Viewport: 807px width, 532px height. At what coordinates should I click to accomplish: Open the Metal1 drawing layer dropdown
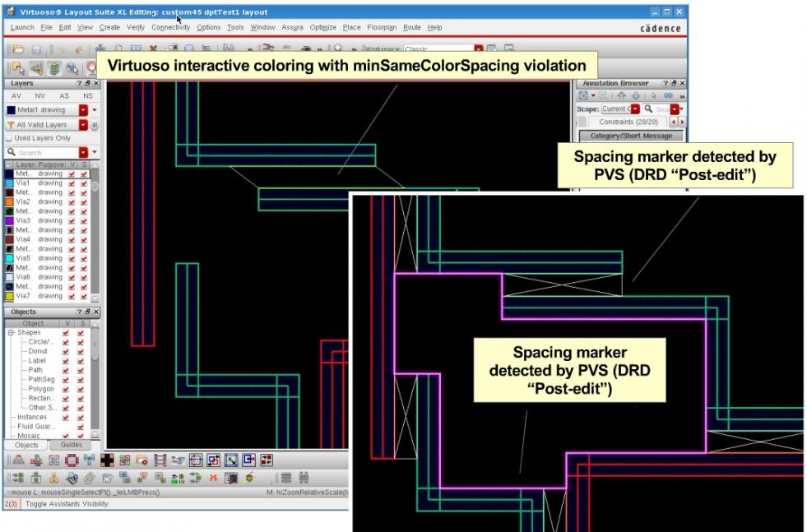(x=83, y=110)
